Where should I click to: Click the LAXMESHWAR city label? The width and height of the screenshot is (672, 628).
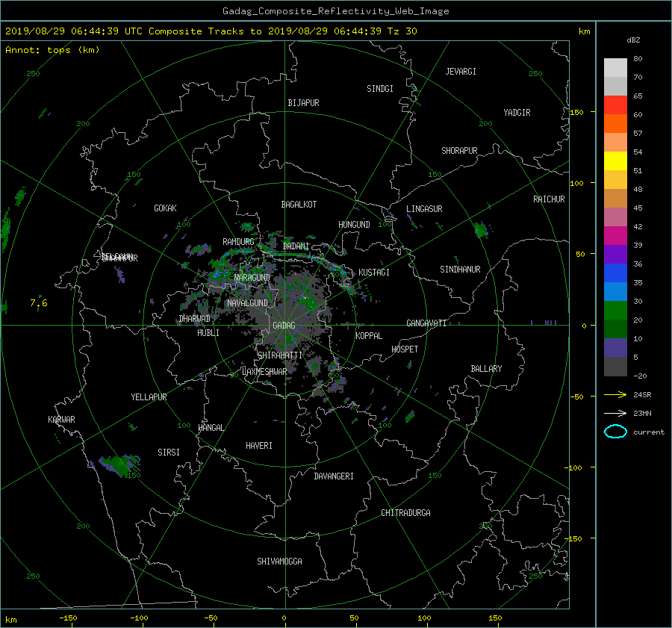[x=264, y=372]
